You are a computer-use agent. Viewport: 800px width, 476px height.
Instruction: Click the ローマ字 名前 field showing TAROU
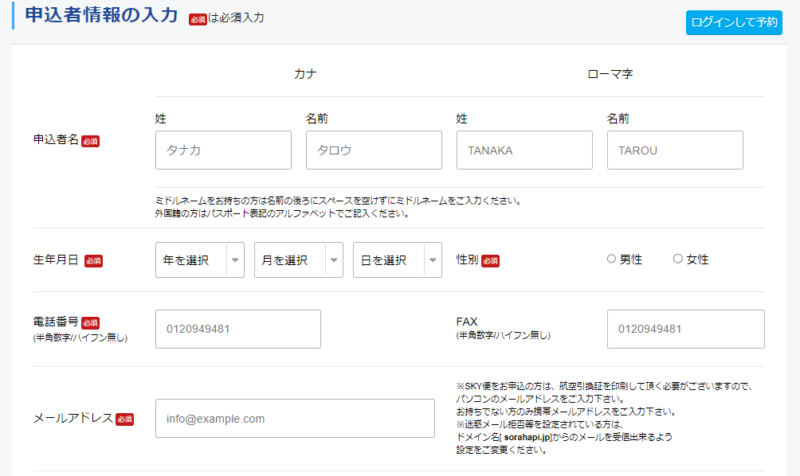tap(674, 150)
